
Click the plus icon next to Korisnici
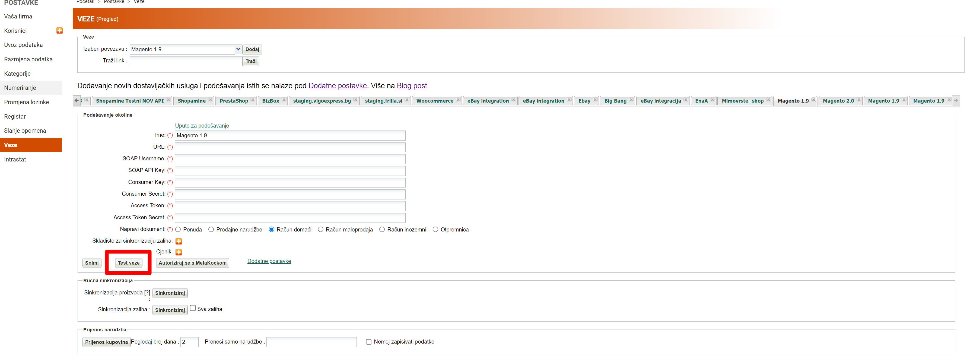(59, 30)
